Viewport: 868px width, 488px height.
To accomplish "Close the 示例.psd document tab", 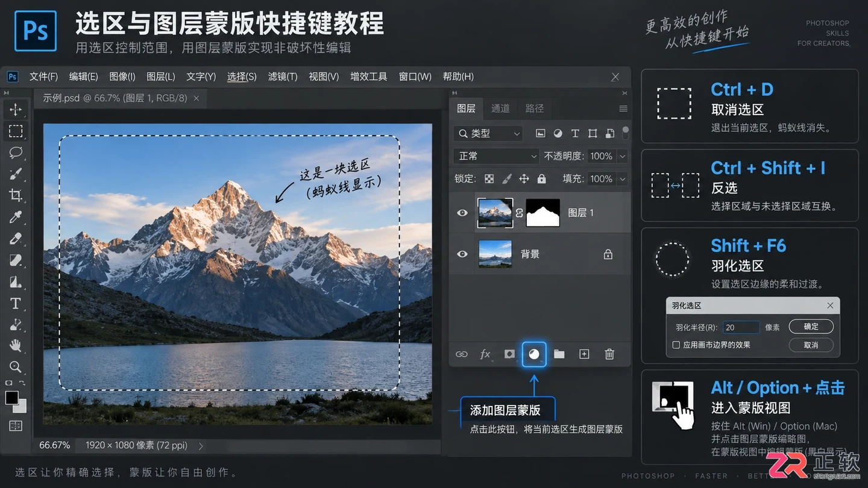I will point(197,98).
